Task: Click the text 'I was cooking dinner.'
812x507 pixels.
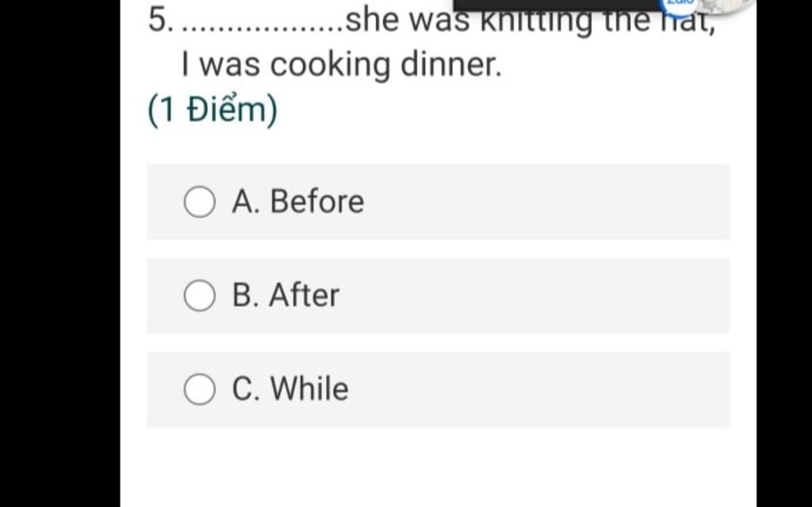Action: tap(342, 65)
